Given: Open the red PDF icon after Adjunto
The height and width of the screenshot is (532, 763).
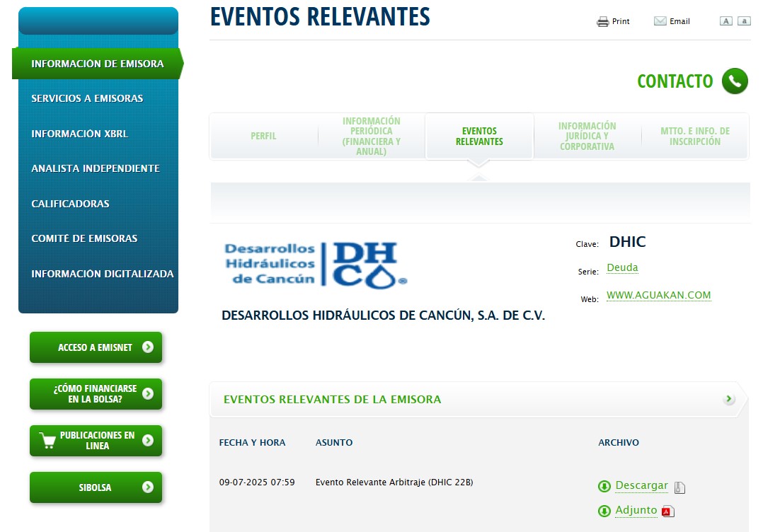Looking at the screenshot, I should [668, 511].
